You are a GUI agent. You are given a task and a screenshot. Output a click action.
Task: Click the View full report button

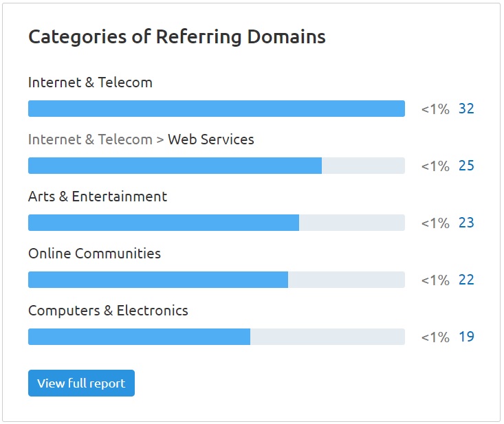coord(81,383)
